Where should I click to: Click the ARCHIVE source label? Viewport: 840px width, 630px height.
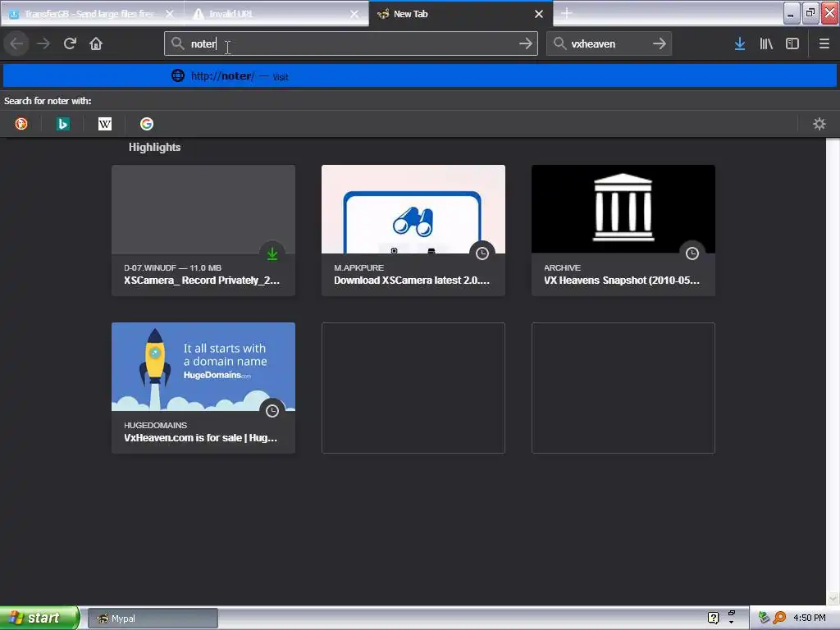pos(562,267)
